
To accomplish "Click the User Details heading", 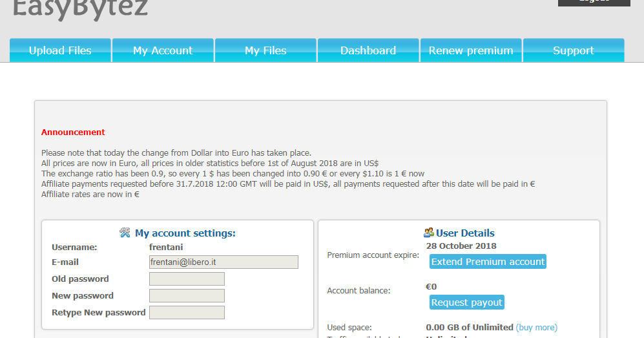I will (x=465, y=233).
